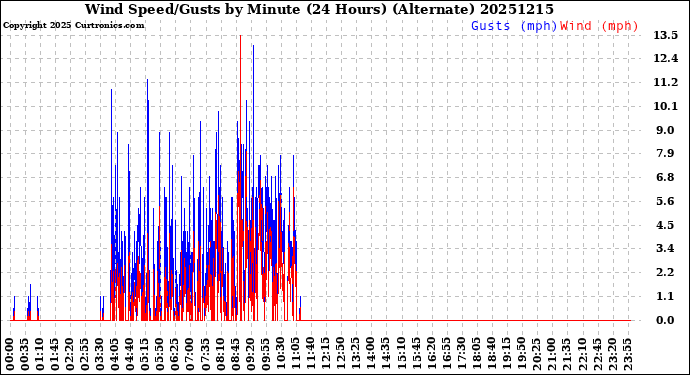Click the Gusts (mph) legend label
This screenshot has width=690, height=375.
point(514,26)
